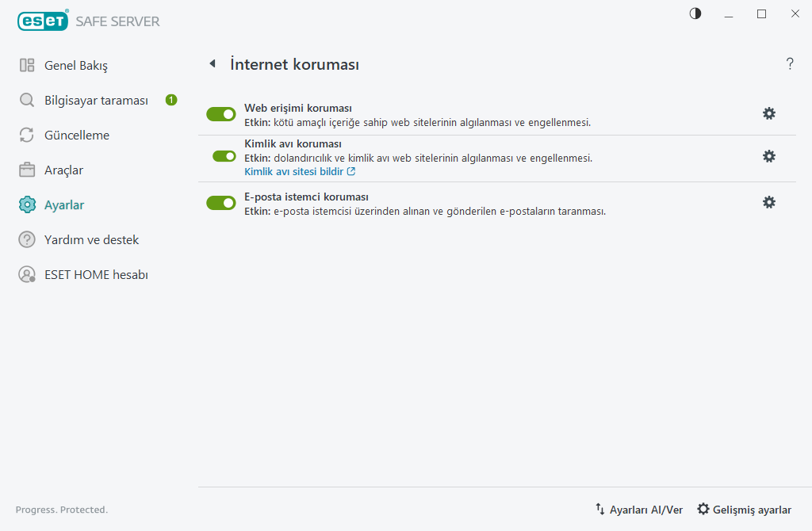Click the help question mark icon
The width and height of the screenshot is (812, 531).
(x=790, y=64)
